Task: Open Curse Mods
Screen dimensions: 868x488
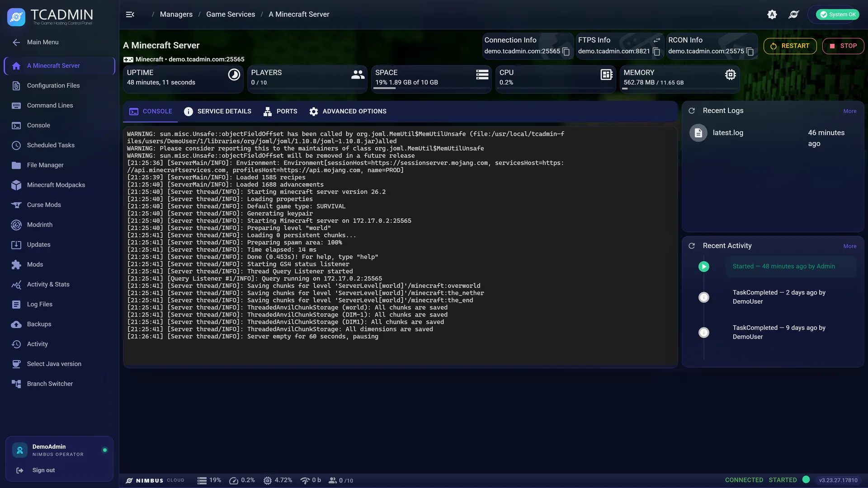Action: pyautogui.click(x=59, y=205)
